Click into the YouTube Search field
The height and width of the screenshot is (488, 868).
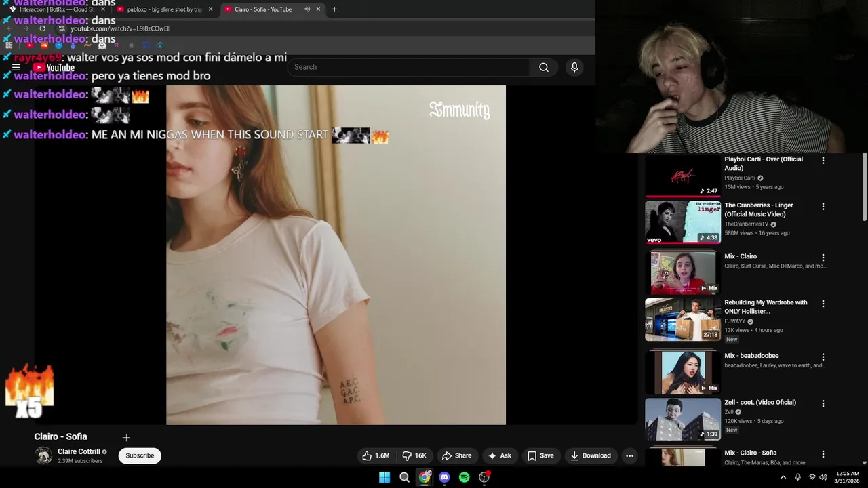pos(408,67)
